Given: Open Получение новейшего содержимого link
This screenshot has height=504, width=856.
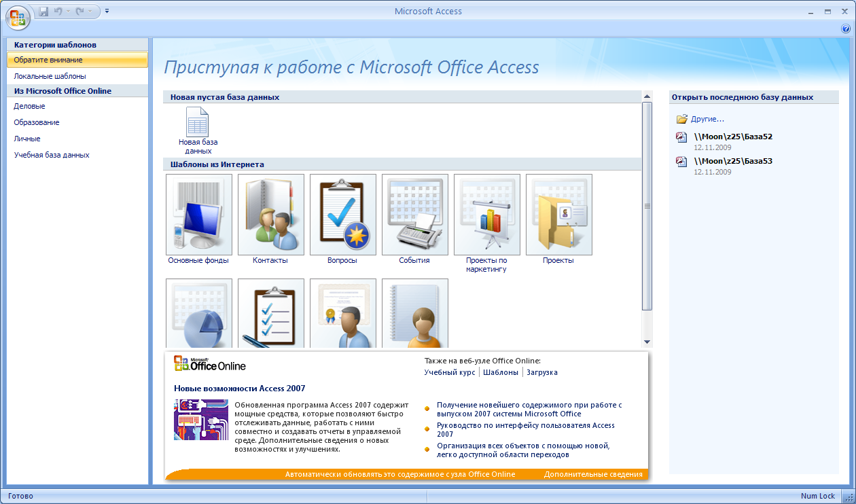Looking at the screenshot, I should click(x=529, y=409).
